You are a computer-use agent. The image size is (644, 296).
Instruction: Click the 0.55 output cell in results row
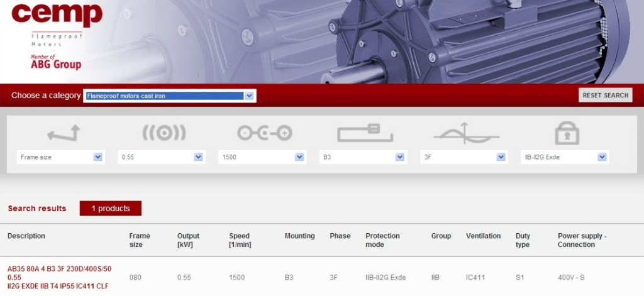coord(184,278)
